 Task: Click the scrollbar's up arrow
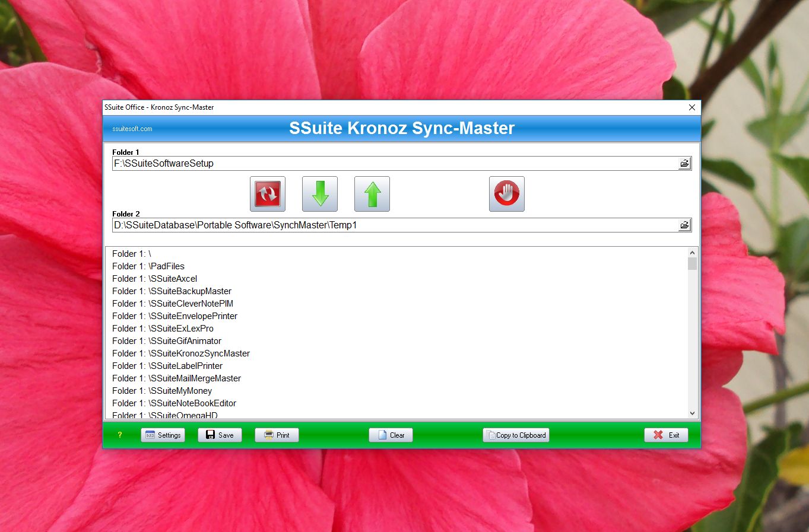coord(692,252)
